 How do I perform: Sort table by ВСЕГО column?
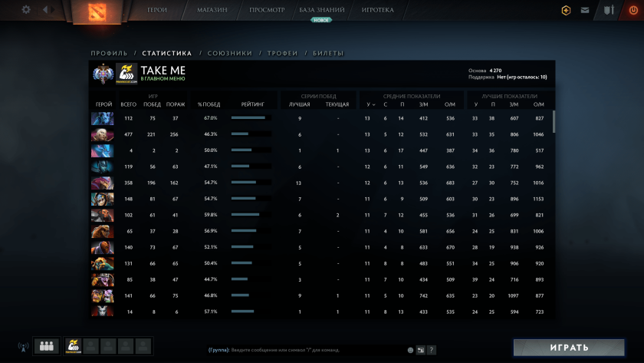(129, 104)
